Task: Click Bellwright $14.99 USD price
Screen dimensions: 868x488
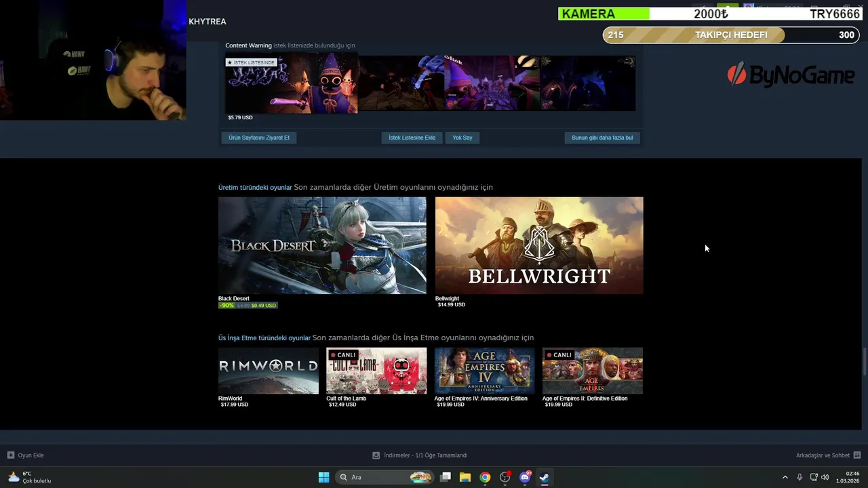Action: point(452,305)
